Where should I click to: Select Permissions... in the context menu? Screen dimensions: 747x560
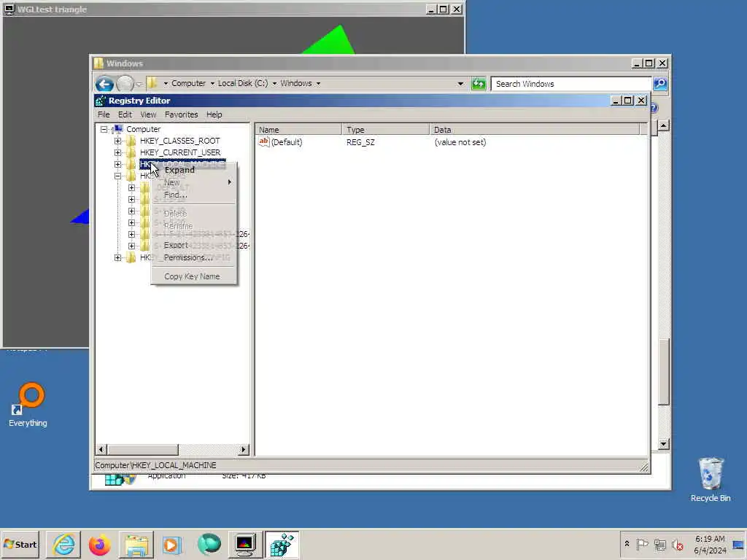(x=193, y=257)
